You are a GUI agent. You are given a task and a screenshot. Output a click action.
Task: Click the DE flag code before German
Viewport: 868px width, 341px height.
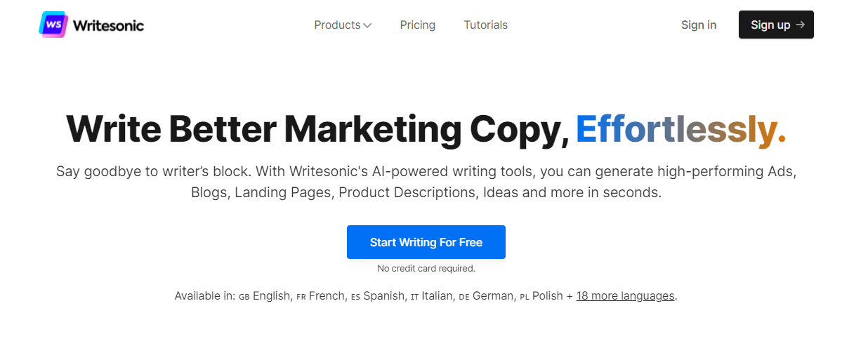pos(464,297)
